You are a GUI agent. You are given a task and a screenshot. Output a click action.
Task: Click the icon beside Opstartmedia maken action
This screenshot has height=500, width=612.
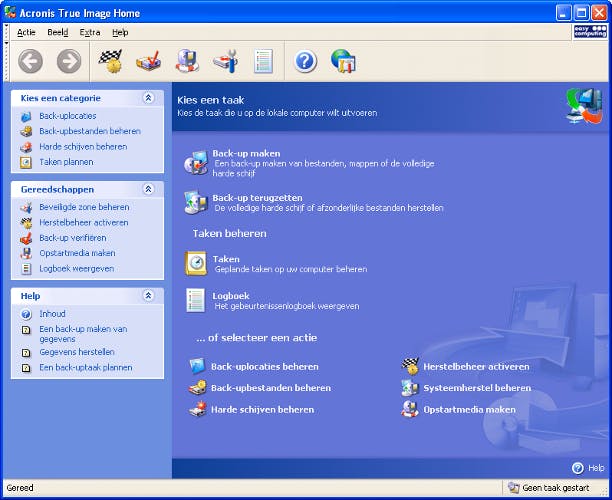[410, 409]
